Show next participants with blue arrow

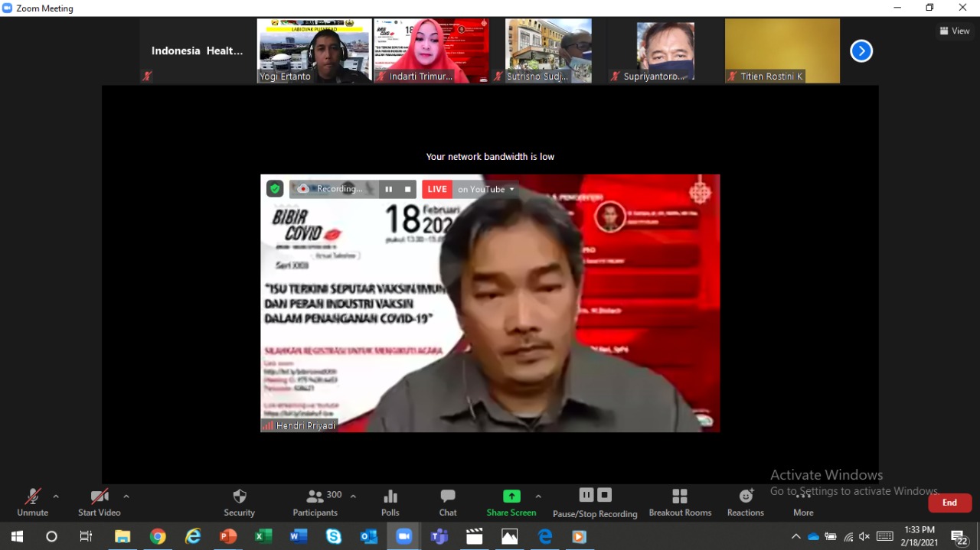point(861,51)
